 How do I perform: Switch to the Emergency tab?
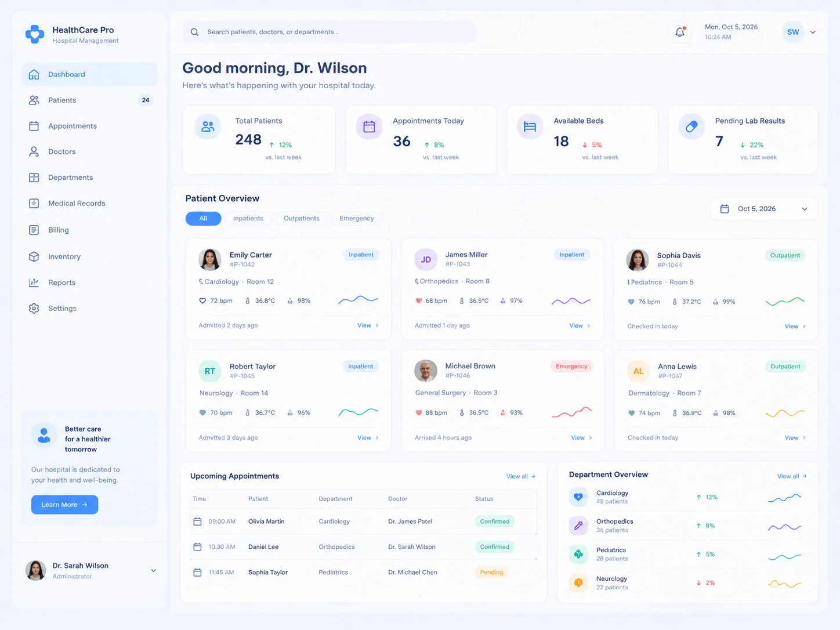[x=357, y=219]
